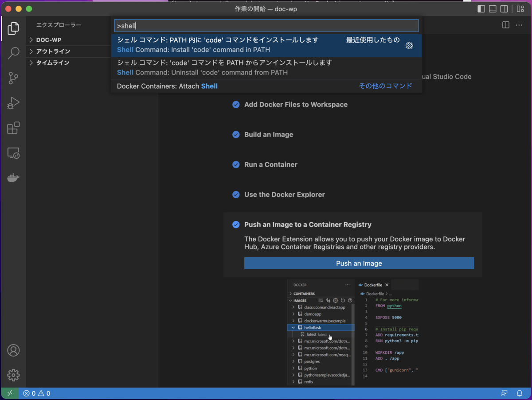Select Uninstall 'code' command from PATH
Screen dimensions: 532x400
click(266, 68)
